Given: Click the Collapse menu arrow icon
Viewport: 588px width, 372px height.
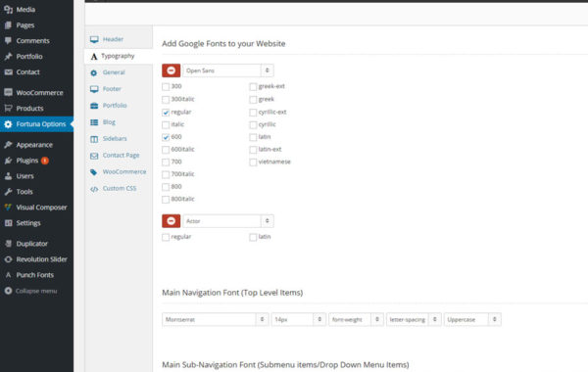Looking at the screenshot, I should (x=8, y=291).
